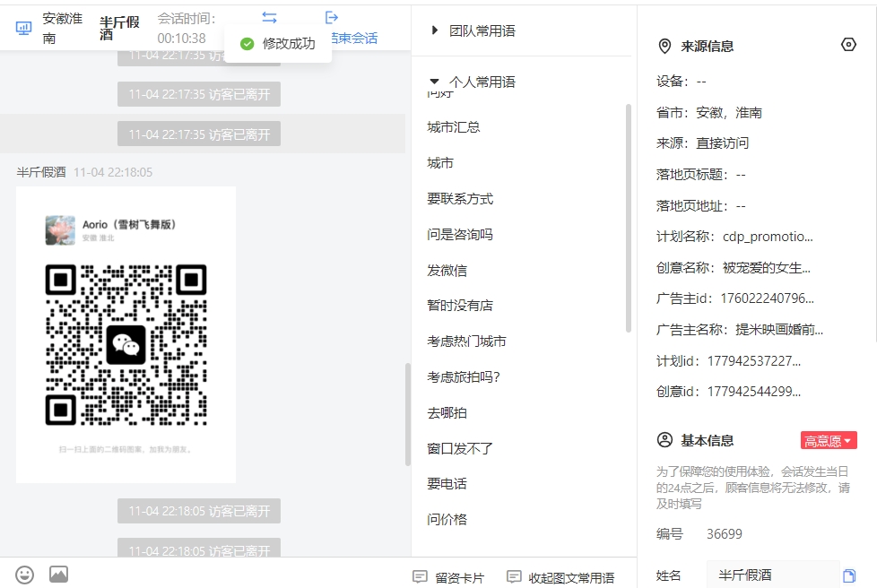
Task: Select the 要电话 quick phrase
Action: click(x=447, y=484)
